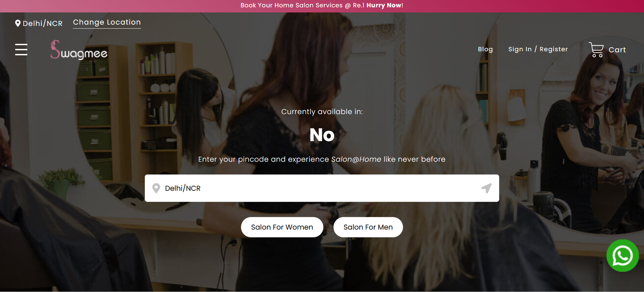Click 'Currently available in:' text
The width and height of the screenshot is (644, 292).
click(x=322, y=112)
